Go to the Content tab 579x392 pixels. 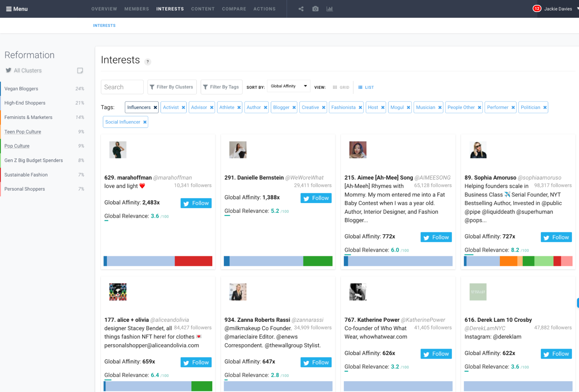(x=203, y=9)
